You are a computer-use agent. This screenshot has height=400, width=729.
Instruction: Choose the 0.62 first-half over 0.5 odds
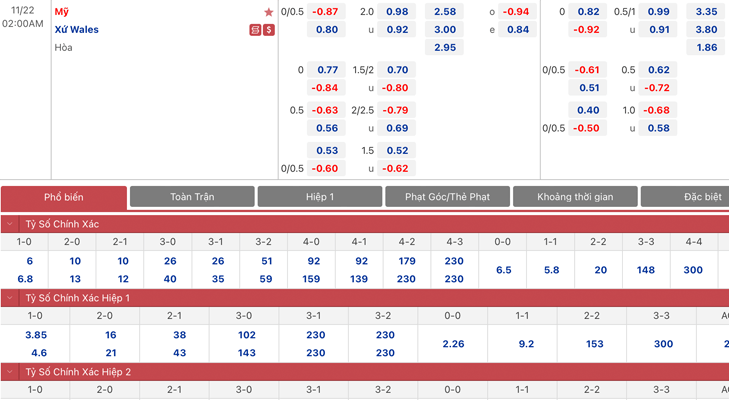point(658,70)
